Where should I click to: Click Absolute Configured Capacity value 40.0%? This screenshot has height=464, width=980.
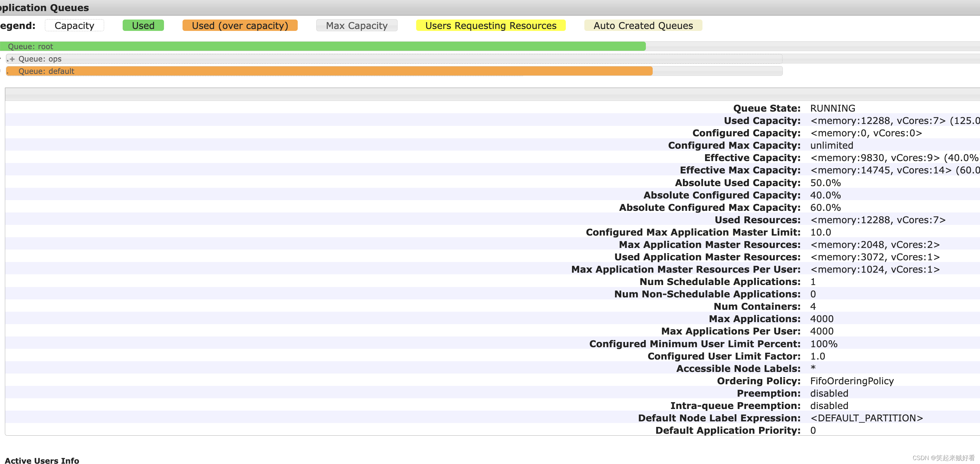coord(825,195)
